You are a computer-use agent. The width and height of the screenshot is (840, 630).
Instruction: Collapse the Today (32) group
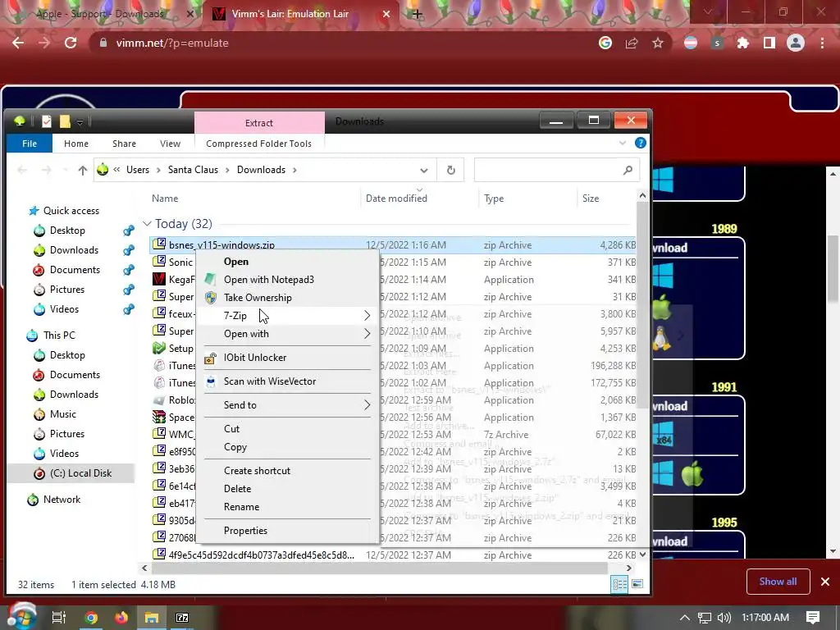148,223
